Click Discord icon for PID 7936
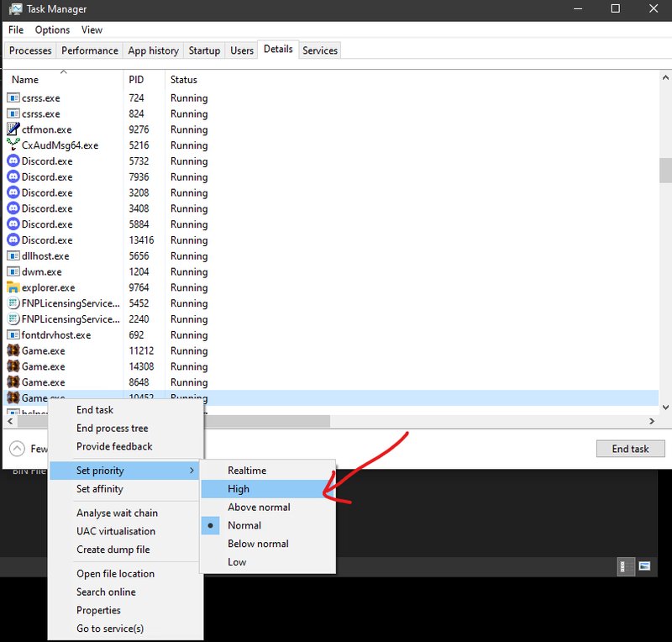672x642 pixels. pyautogui.click(x=13, y=176)
